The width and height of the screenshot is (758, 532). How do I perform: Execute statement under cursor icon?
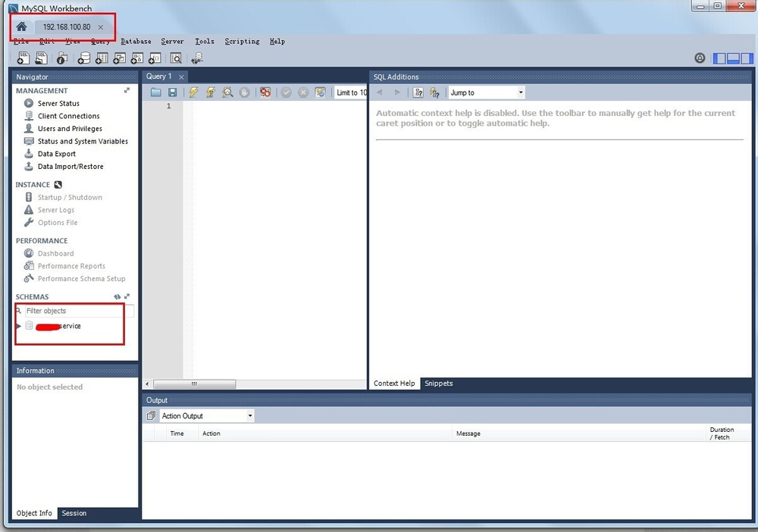(x=211, y=92)
